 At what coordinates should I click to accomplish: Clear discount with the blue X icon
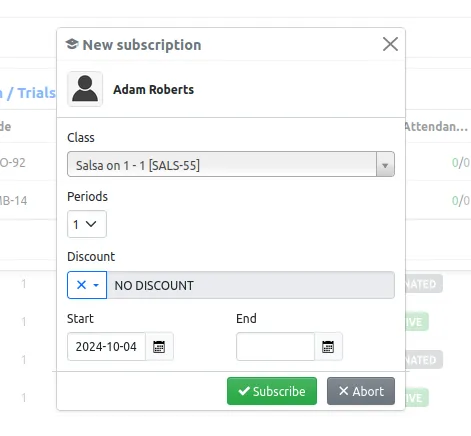click(x=81, y=285)
